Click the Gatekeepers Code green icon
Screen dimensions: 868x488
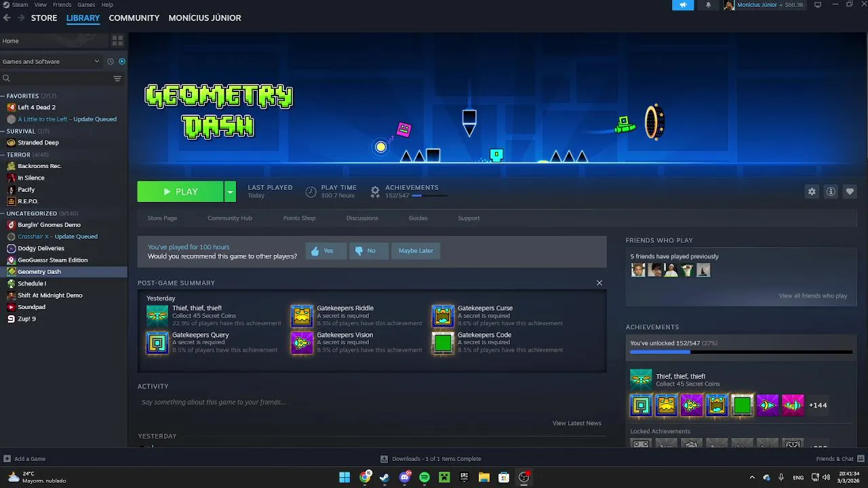pyautogui.click(x=443, y=343)
